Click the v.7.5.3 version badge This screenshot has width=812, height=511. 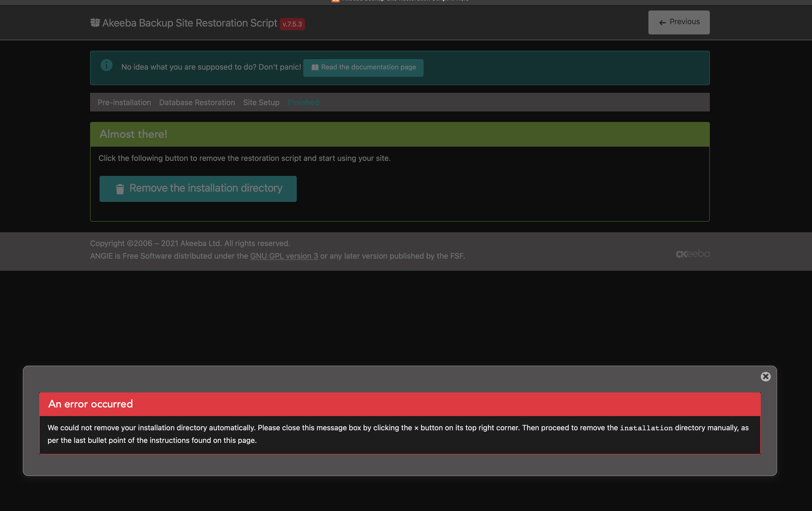[x=292, y=24]
